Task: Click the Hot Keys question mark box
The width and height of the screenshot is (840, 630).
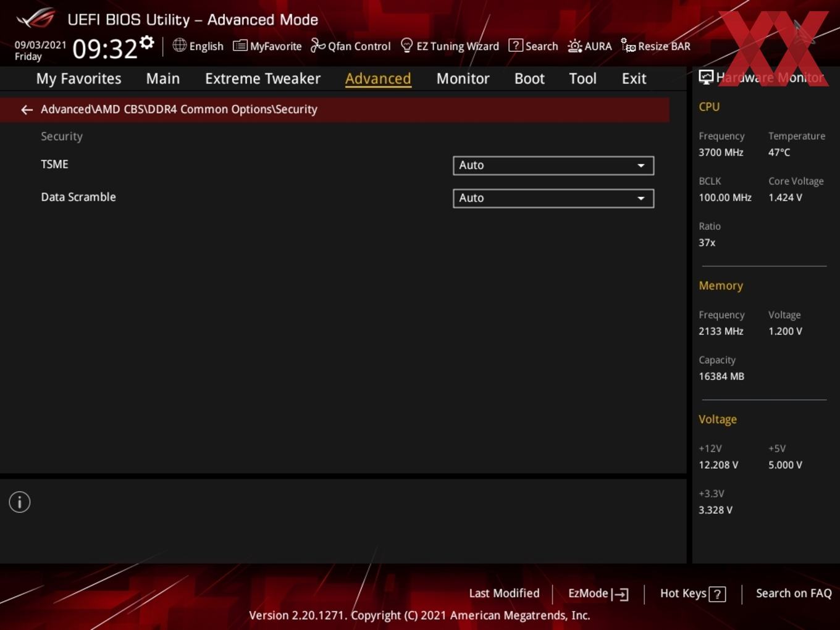Action: click(x=717, y=594)
